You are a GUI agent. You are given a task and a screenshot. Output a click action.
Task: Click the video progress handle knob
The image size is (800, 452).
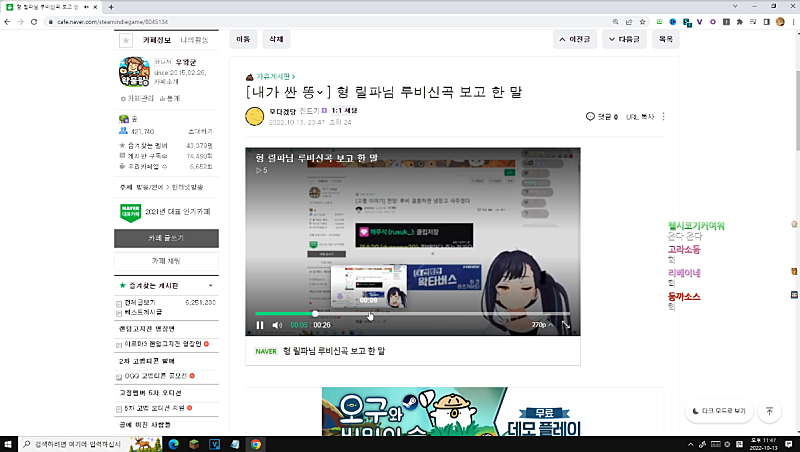[315, 314]
